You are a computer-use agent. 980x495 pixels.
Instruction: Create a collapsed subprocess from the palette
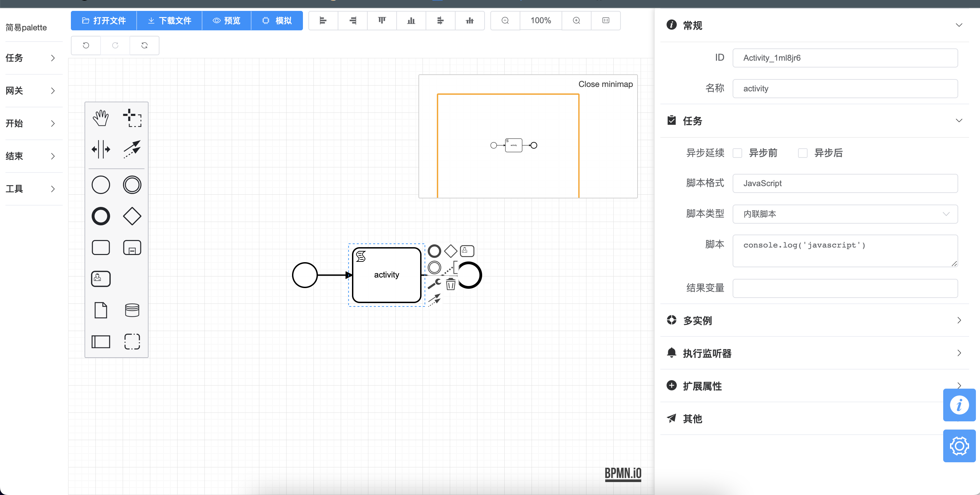tap(132, 248)
